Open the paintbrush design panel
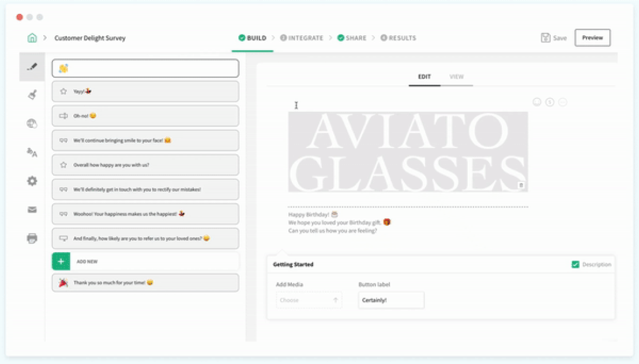The image size is (639, 364). tap(32, 95)
